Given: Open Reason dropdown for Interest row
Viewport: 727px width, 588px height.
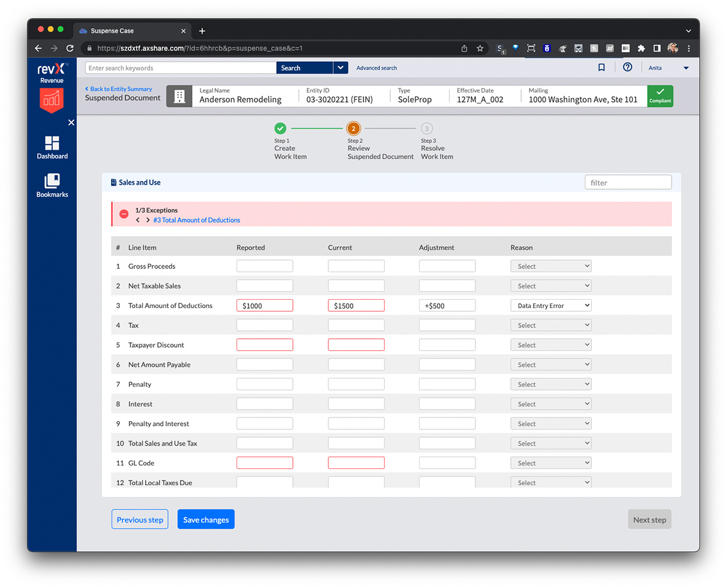Looking at the screenshot, I should click(x=551, y=404).
